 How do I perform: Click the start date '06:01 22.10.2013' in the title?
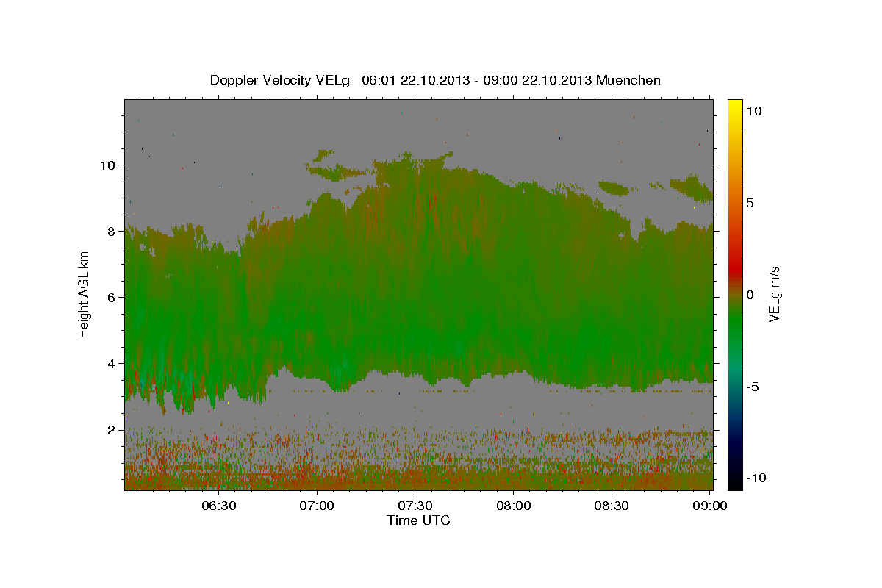415,80
